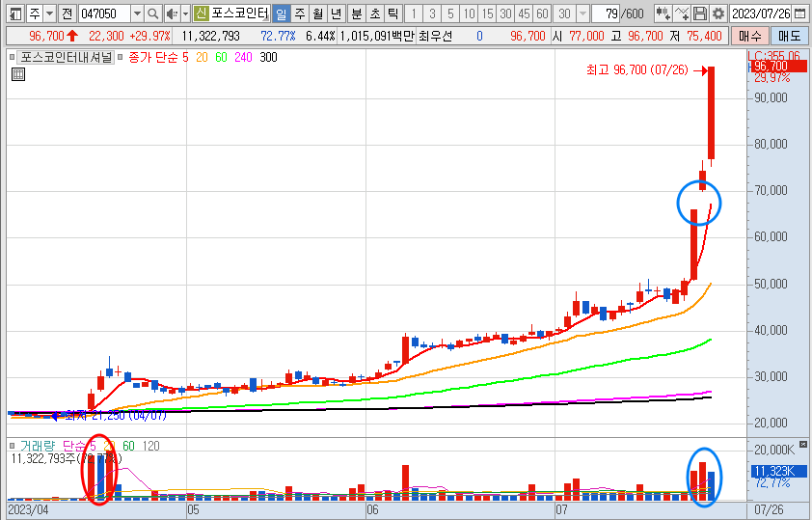The width and height of the screenshot is (812, 520).
Task: Click the add candlestick chart icon
Action: [x=663, y=14]
